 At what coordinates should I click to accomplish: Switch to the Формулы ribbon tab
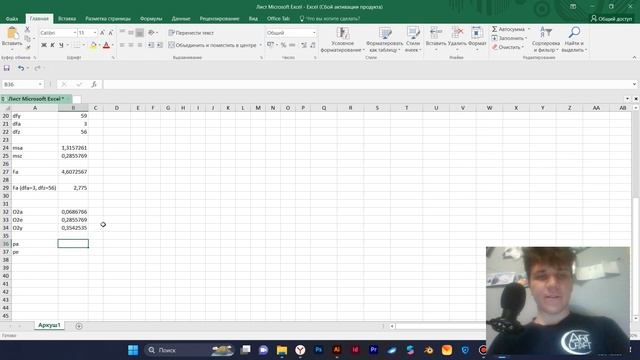coord(151,19)
